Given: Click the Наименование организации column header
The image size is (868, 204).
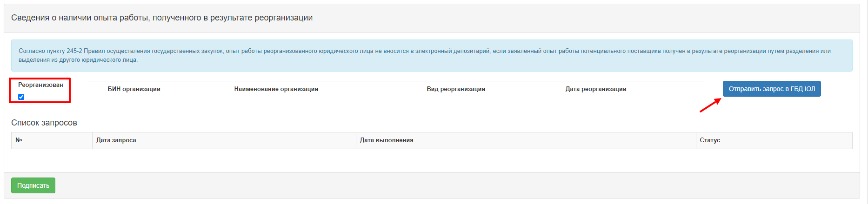Looking at the screenshot, I should [x=276, y=89].
